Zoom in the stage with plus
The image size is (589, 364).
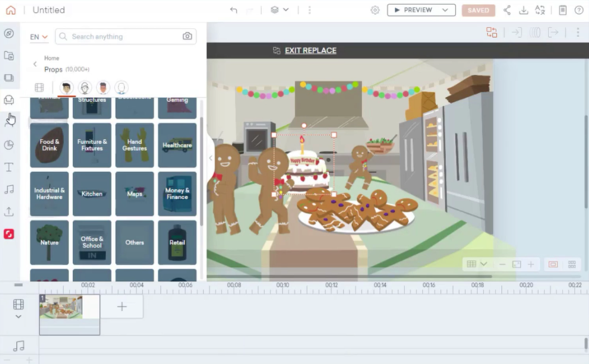[x=531, y=265]
